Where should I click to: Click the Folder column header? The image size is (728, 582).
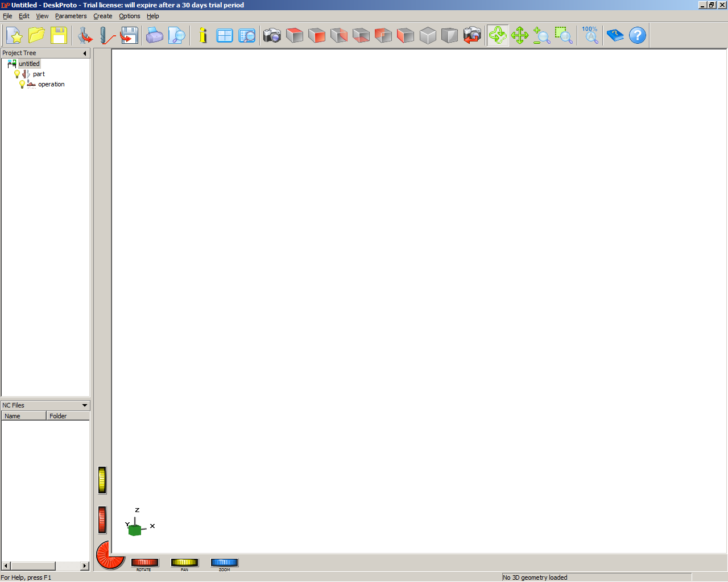pos(68,416)
